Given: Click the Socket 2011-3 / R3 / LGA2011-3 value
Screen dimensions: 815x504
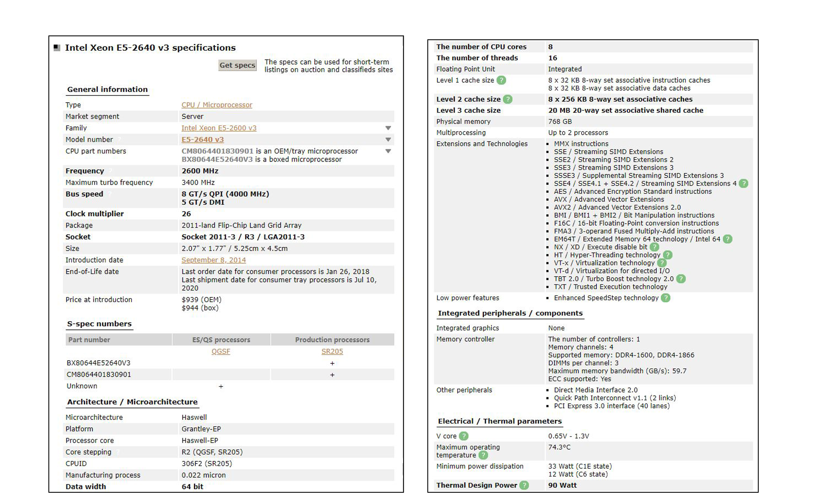Looking at the screenshot, I should pos(243,237).
